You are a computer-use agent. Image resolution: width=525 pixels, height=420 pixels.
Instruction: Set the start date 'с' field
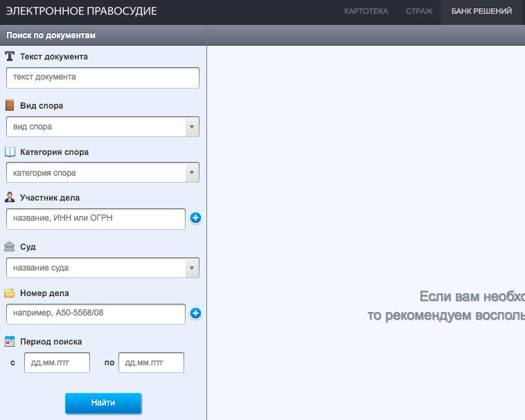[57, 363]
